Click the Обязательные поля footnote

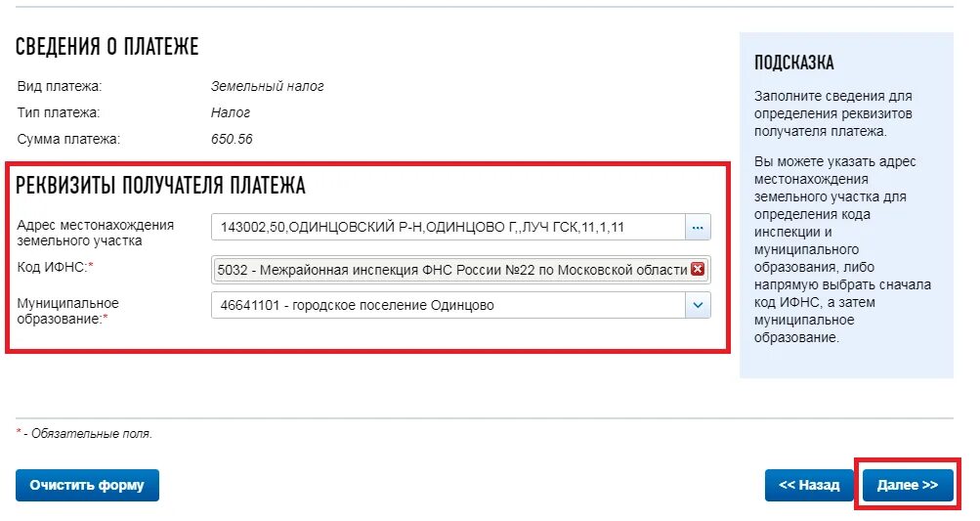coord(84,433)
